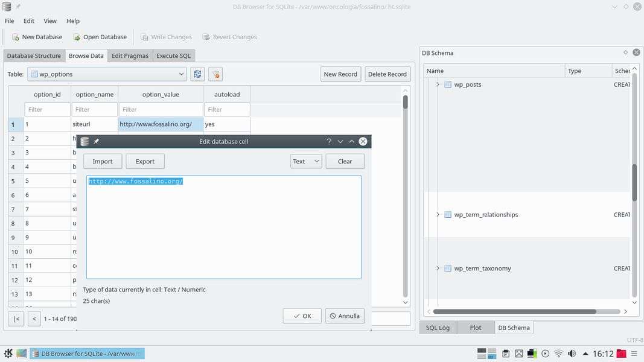
Task: Click the up chevron in dialog titlebar
Action: (x=351, y=141)
